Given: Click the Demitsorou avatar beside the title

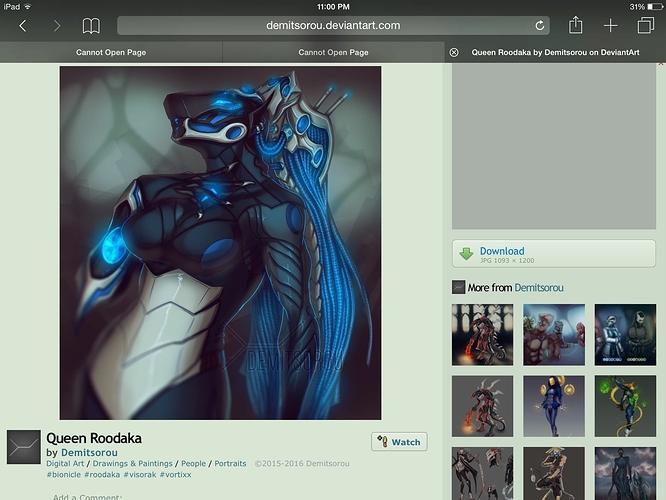Looking at the screenshot, I should point(23,447).
